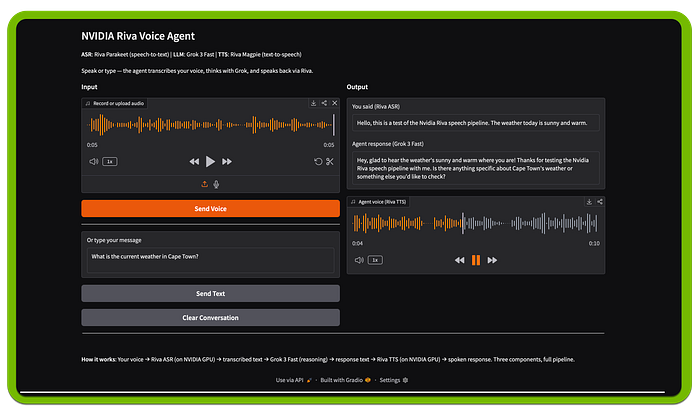Share the input audio clip
700x420 pixels.
[x=324, y=103]
